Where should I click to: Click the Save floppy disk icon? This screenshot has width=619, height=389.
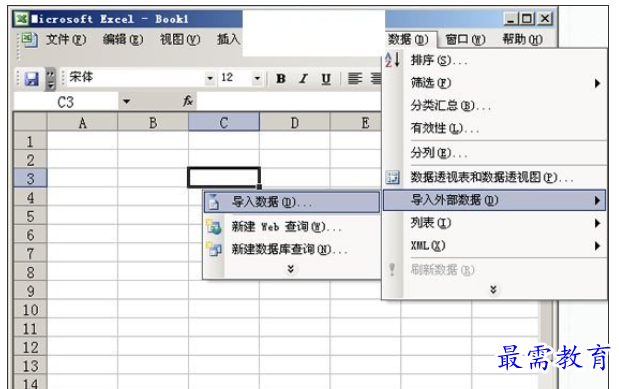coord(32,79)
